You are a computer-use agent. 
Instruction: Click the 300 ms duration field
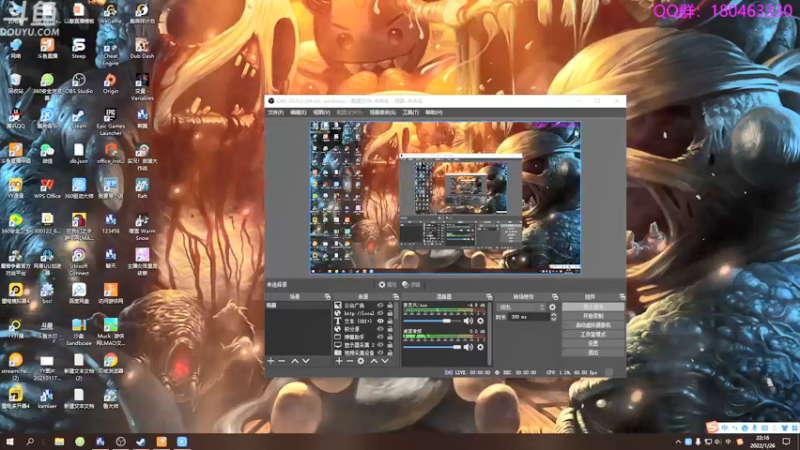(x=529, y=317)
